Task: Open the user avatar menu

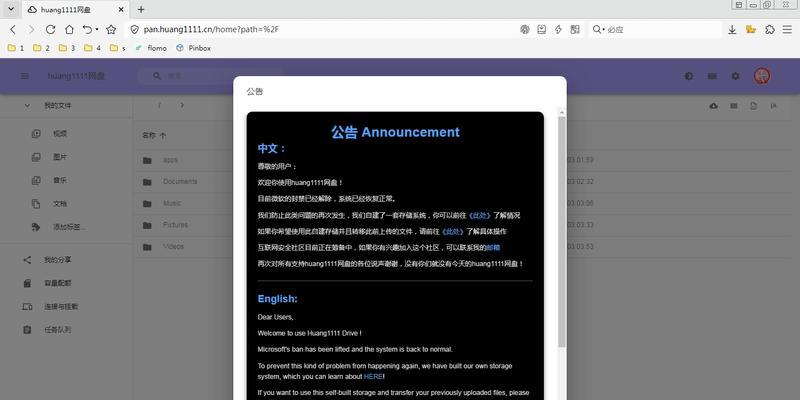Action: coord(762,76)
